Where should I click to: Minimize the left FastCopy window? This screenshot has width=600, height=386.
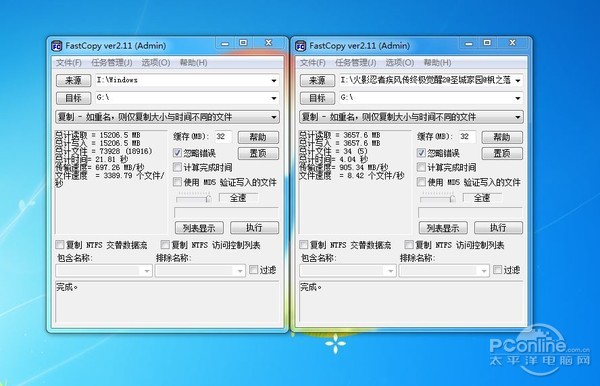click(225, 43)
